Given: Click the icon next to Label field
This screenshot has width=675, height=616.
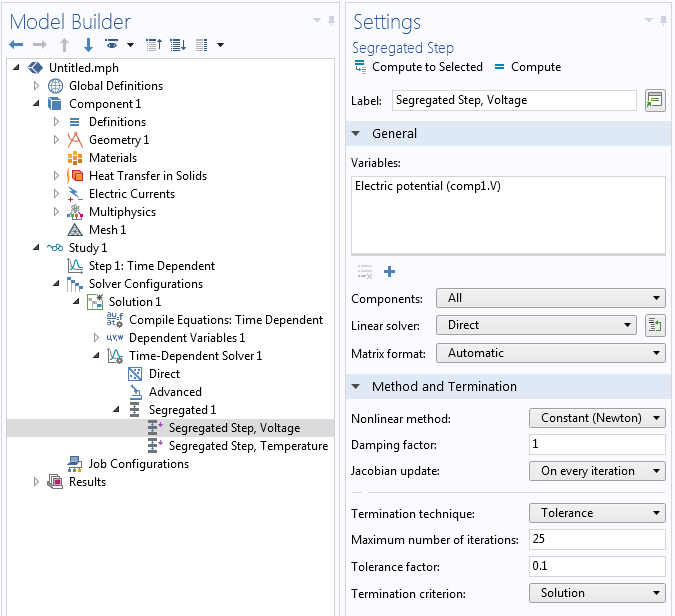Looking at the screenshot, I should [655, 100].
